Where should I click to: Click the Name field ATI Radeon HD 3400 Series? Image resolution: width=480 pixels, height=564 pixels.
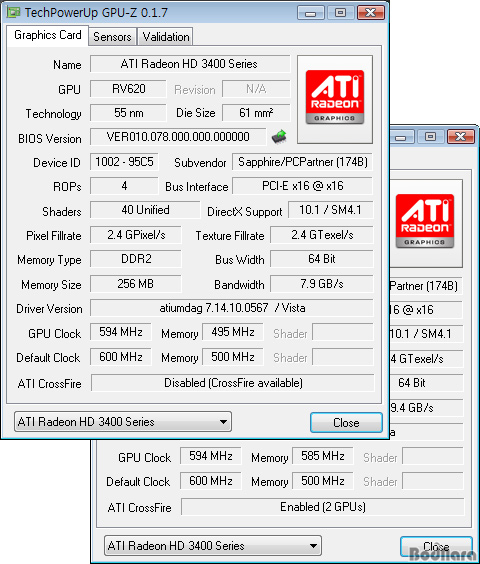pyautogui.click(x=190, y=64)
